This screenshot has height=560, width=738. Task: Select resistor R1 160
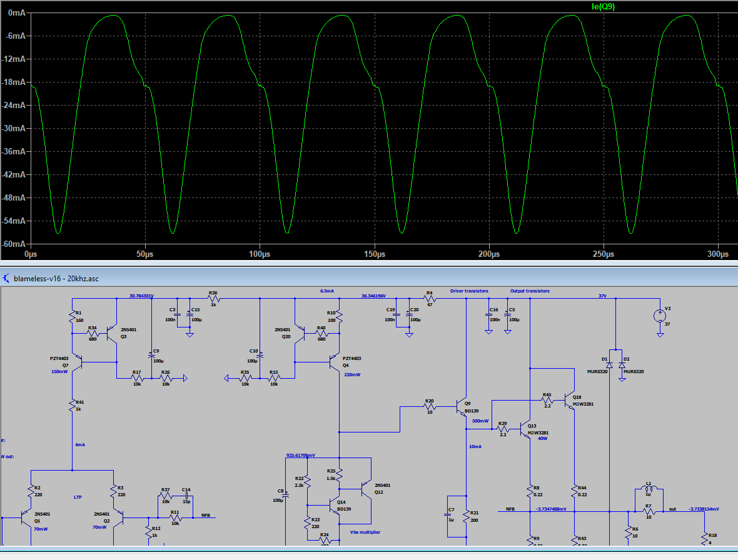(x=73, y=317)
